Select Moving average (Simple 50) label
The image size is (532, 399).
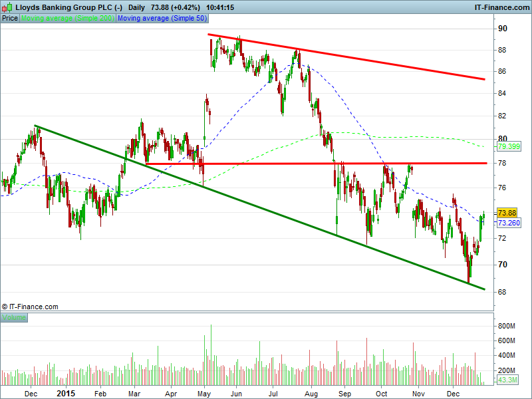(x=162, y=19)
